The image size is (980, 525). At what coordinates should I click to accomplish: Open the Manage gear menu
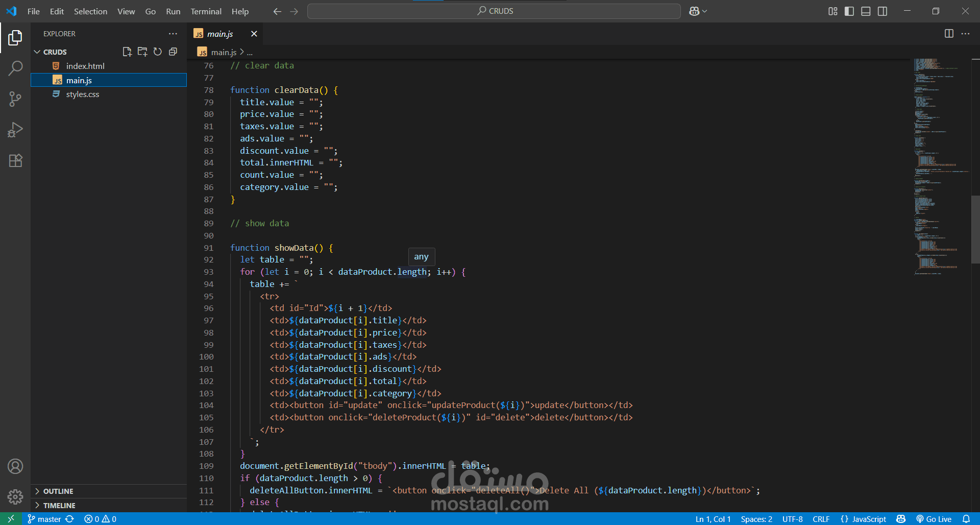[x=15, y=496]
